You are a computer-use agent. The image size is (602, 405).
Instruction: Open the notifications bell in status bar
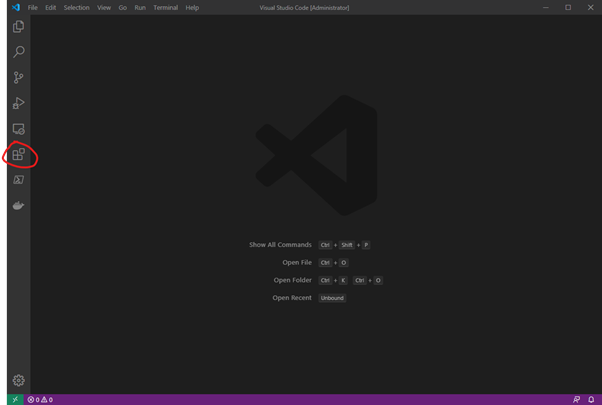[x=591, y=399]
